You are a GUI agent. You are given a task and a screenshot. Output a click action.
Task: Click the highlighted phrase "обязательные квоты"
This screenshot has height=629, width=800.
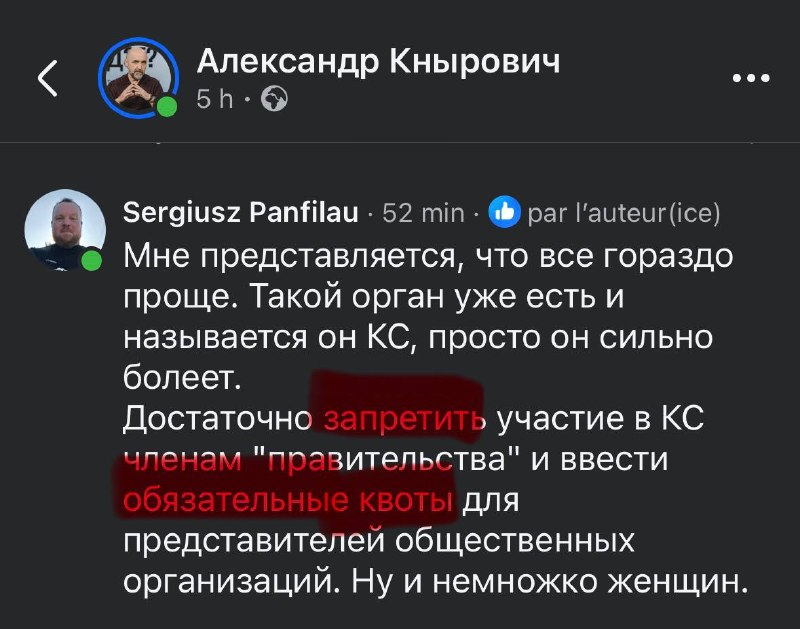[288, 501]
